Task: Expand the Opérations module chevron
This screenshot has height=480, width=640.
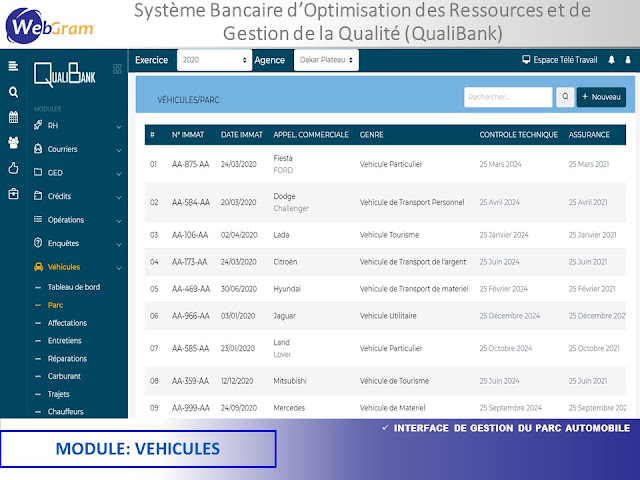Action: coord(119,221)
